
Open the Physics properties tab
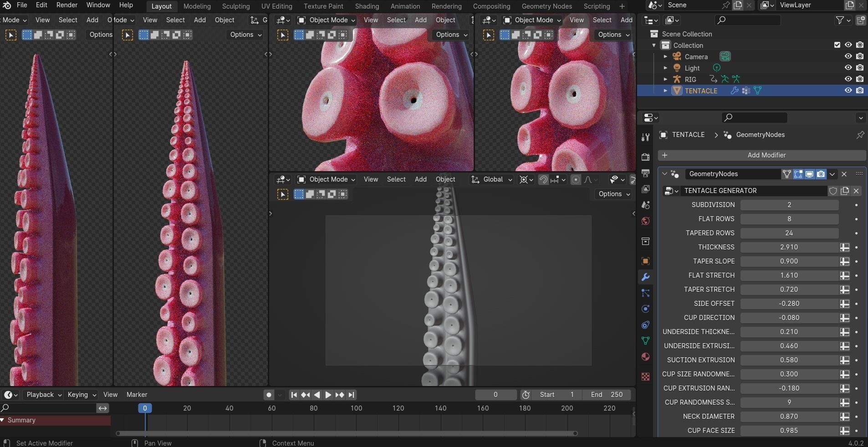point(645,309)
